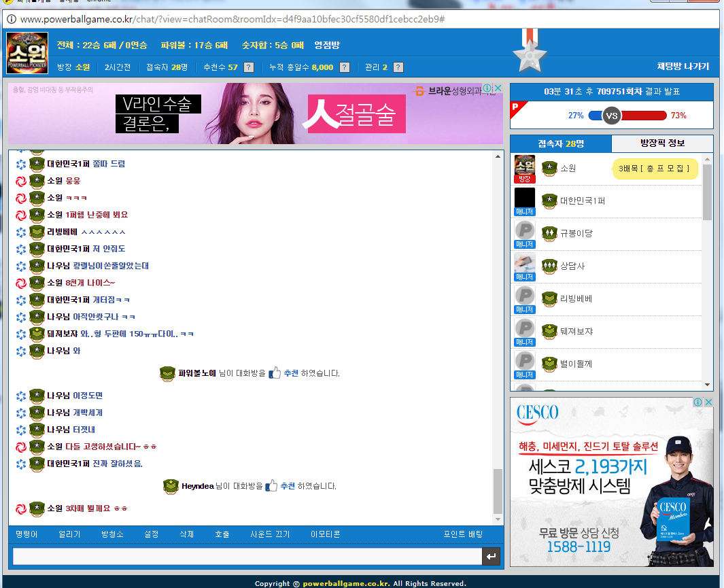
Task: Close the CESCO advertisement
Action: point(708,402)
